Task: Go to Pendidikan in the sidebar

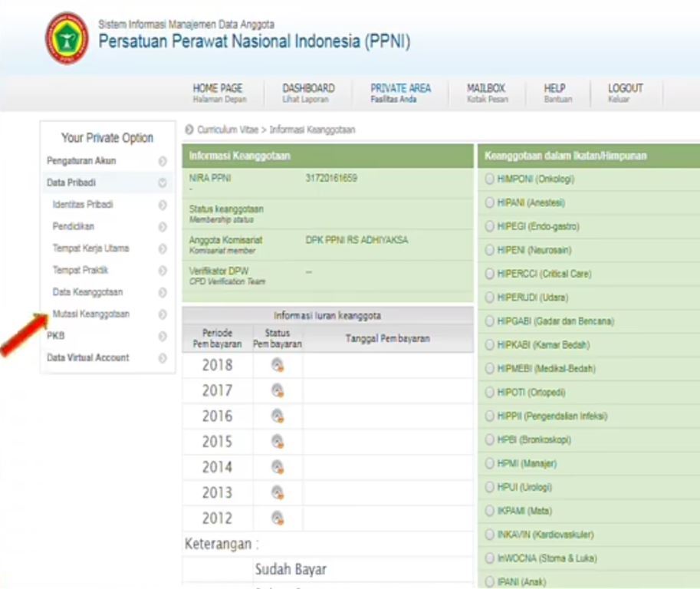Action: pos(73,226)
